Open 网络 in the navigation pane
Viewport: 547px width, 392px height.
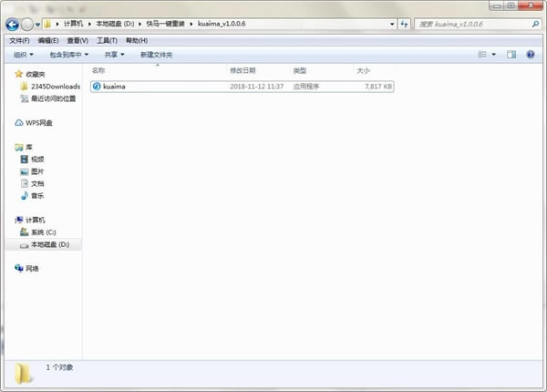(33, 269)
